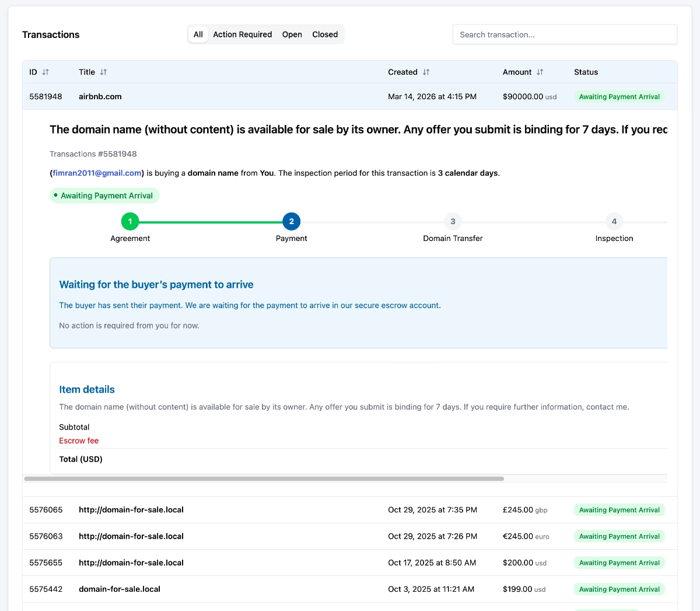The image size is (700, 611).
Task: Click Waiting for the buyer's payment heading
Action: coord(156,285)
